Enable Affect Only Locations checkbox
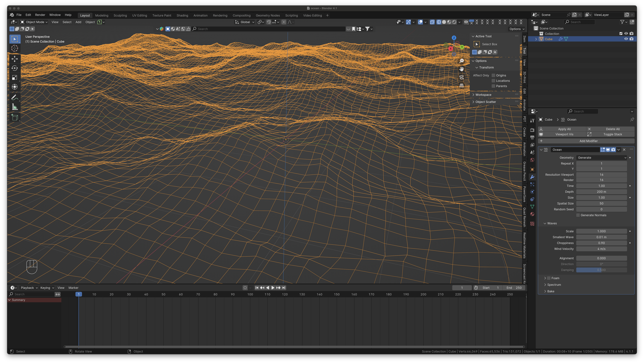The image size is (644, 363). 493,81
